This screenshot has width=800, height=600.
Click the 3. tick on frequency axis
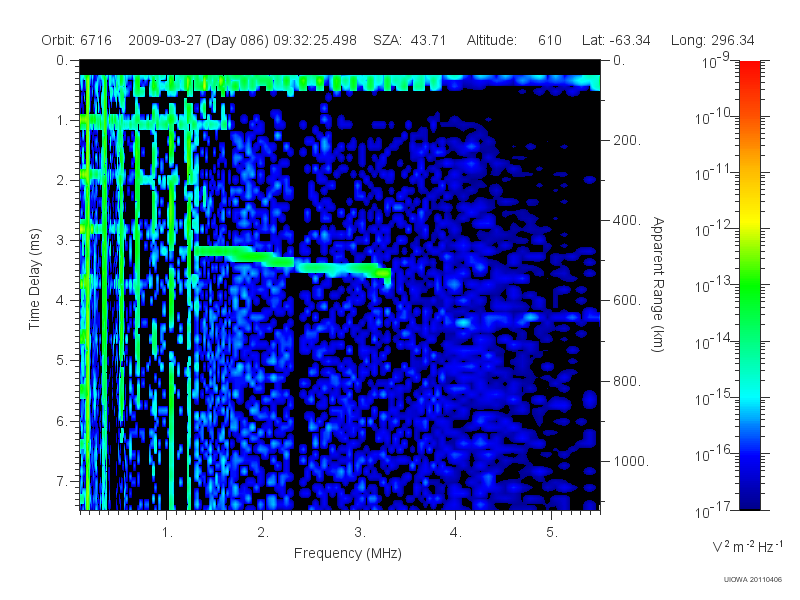[360, 533]
